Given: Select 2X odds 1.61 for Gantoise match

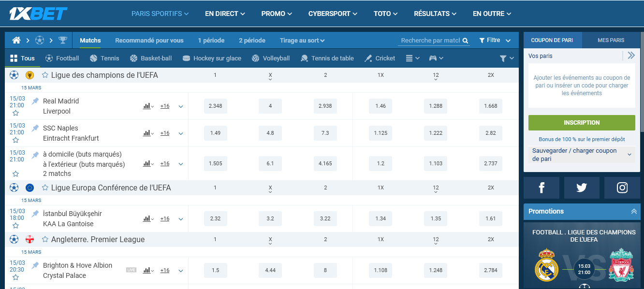Looking at the screenshot, I should pyautogui.click(x=491, y=218).
